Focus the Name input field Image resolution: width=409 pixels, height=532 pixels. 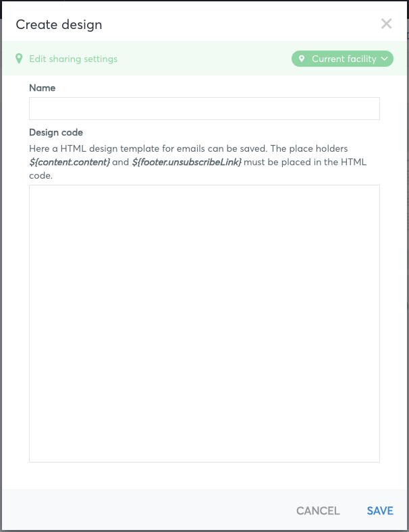[204, 109]
